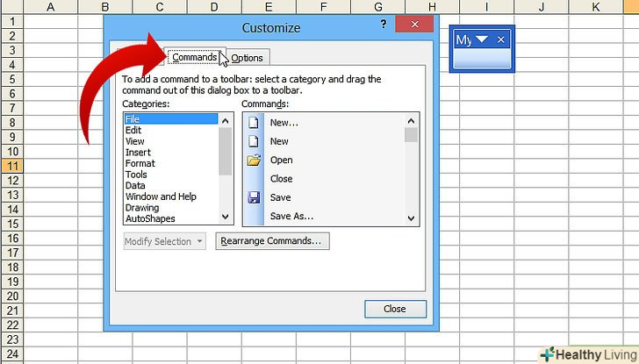Screen dimensions: 639x364
Task: Select row 24 header
Action: click(x=11, y=353)
